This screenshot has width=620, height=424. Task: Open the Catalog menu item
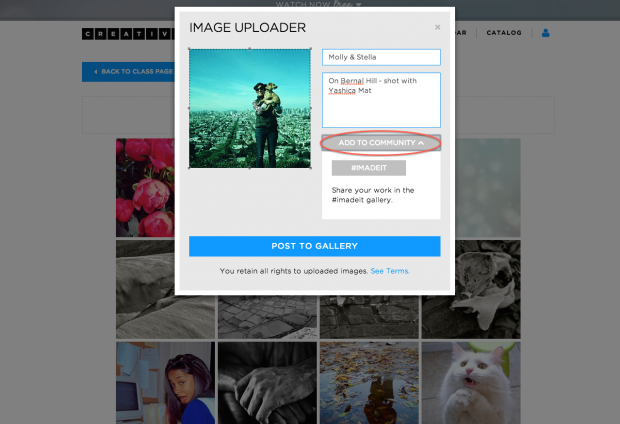click(x=504, y=33)
